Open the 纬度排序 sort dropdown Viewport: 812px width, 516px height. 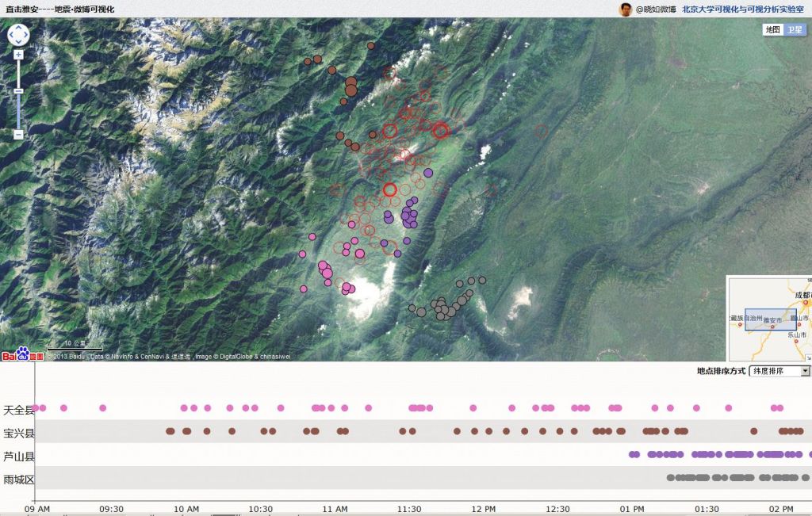[779, 371]
